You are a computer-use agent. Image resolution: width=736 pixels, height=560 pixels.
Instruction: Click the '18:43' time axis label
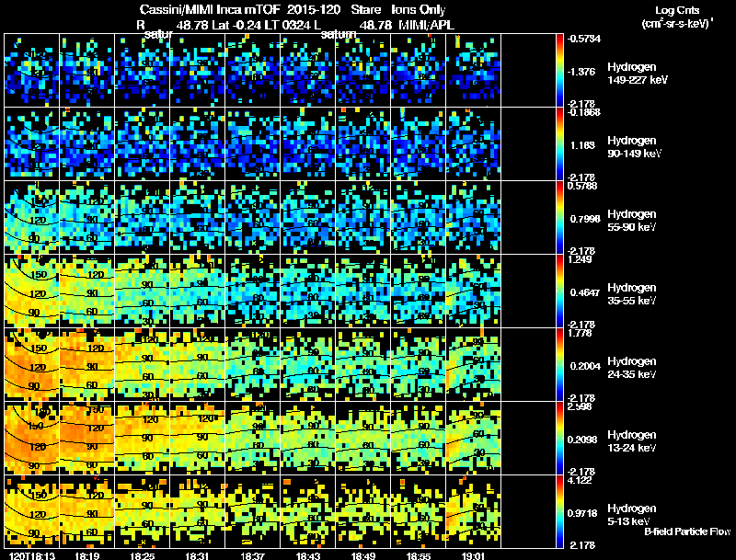coord(308,555)
